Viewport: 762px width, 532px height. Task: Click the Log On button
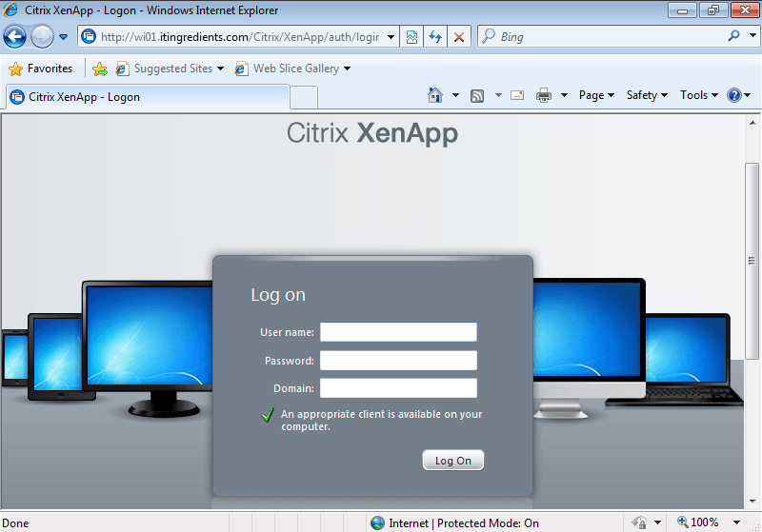pos(453,461)
